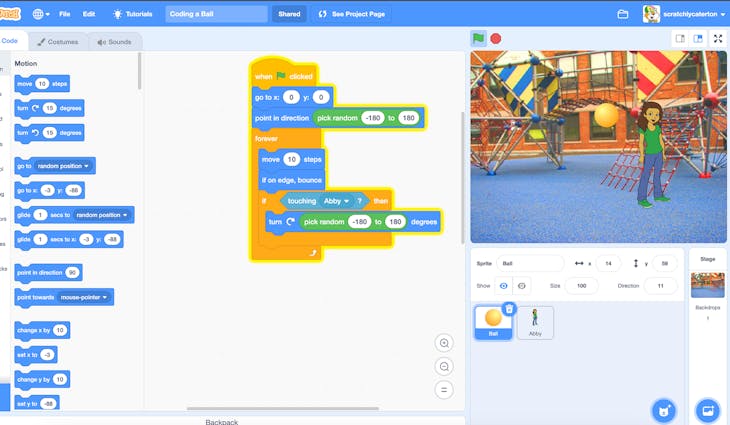This screenshot has width=730, height=425.
Task: Reset workspace zoom to default
Action: click(x=444, y=390)
